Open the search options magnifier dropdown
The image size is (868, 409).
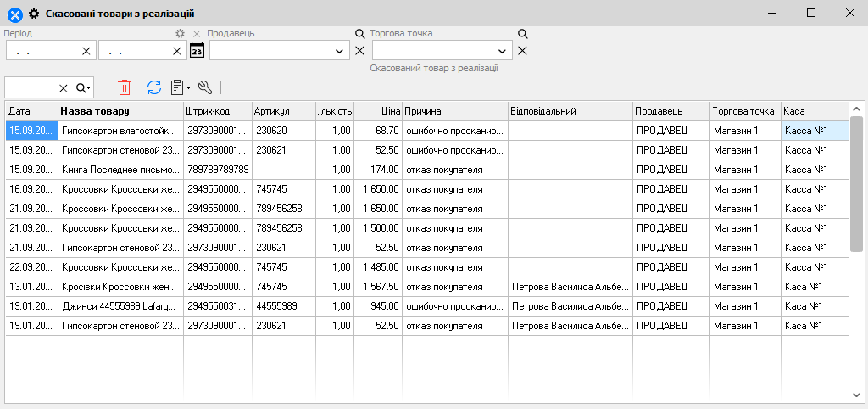[x=83, y=88]
